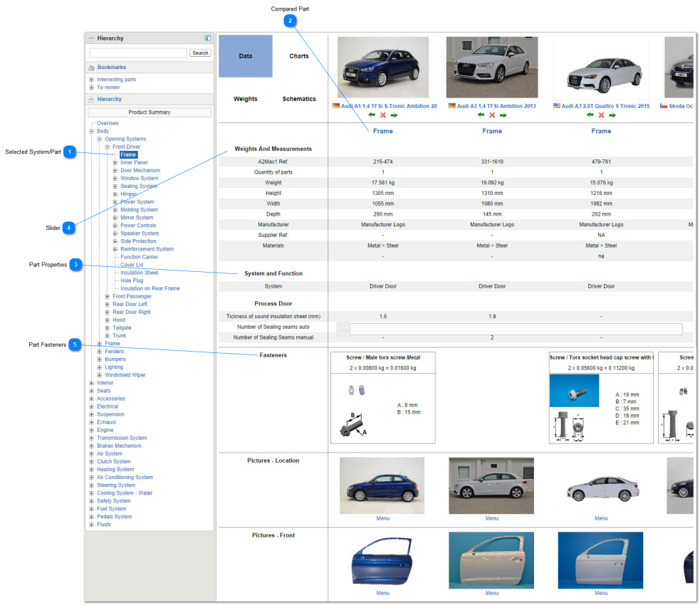Viewport: 700px width, 605px height.
Task: Open the Audi A1 side location picture
Action: [382, 485]
